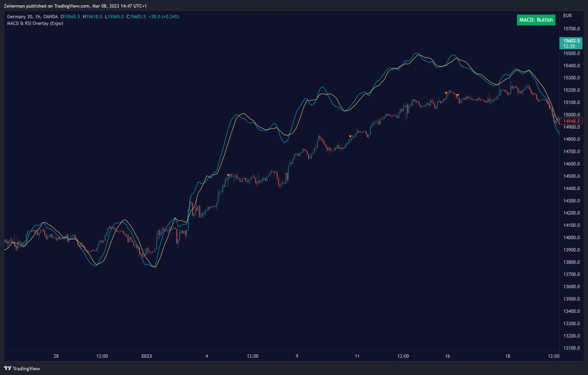Click the orange triangle marker near the 14500 price level
Image resolution: width=588 pixels, height=375 pixels.
[229, 175]
